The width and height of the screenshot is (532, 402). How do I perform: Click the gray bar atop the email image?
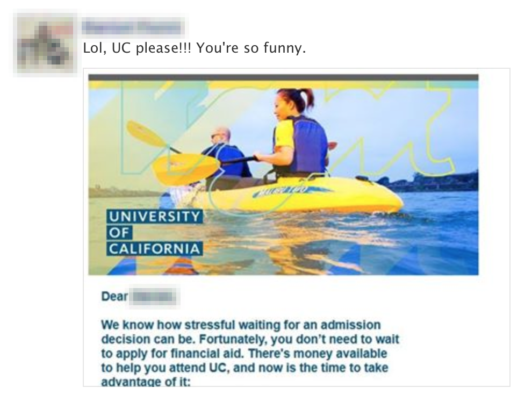coord(283,77)
